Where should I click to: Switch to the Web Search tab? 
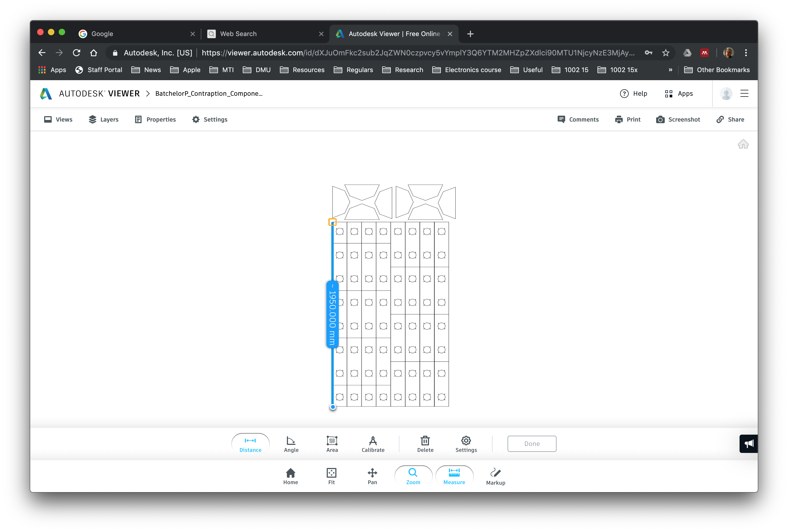[x=265, y=34]
